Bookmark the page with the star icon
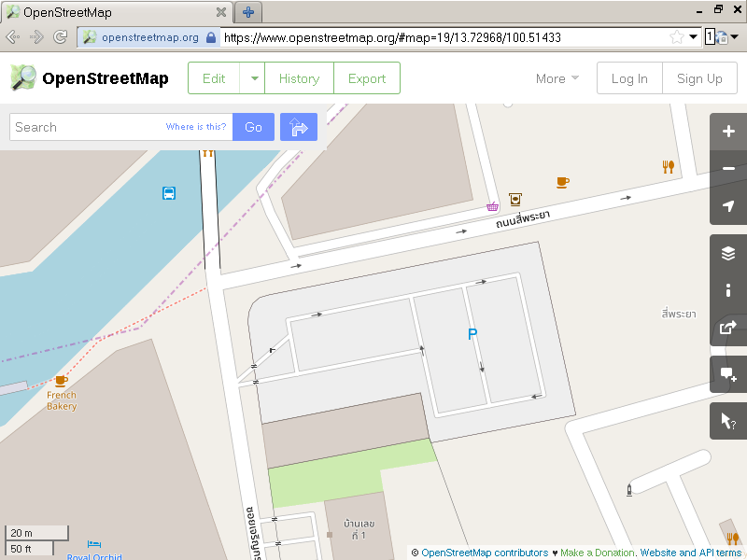Viewport: 747px width, 560px height. click(676, 37)
